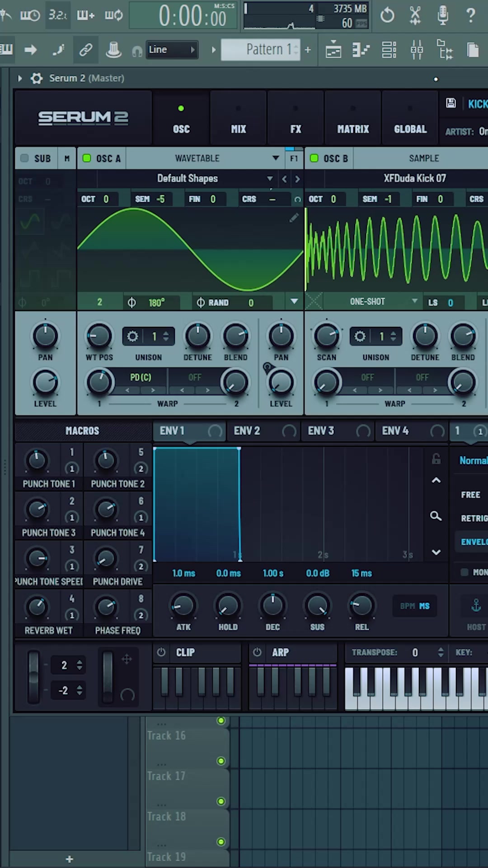The image size is (488, 868).
Task: Click the help question mark icon
Action: [x=470, y=15]
